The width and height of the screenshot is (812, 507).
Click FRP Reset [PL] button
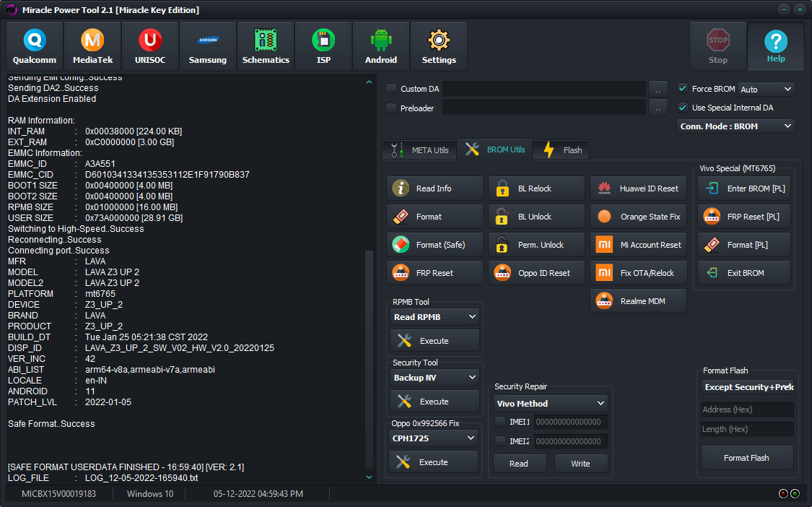coord(744,217)
